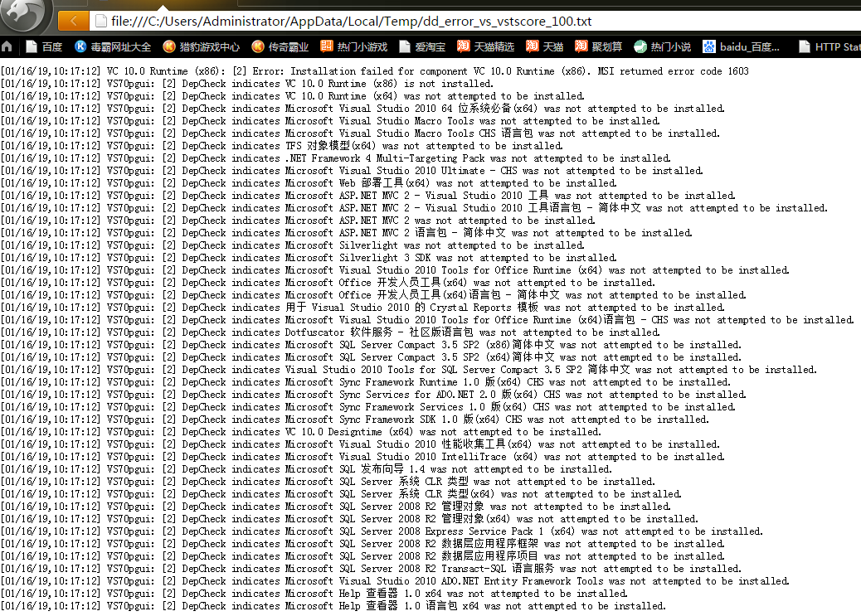Go back using the orange back arrow
This screenshot has height=616, width=861.
(x=74, y=21)
